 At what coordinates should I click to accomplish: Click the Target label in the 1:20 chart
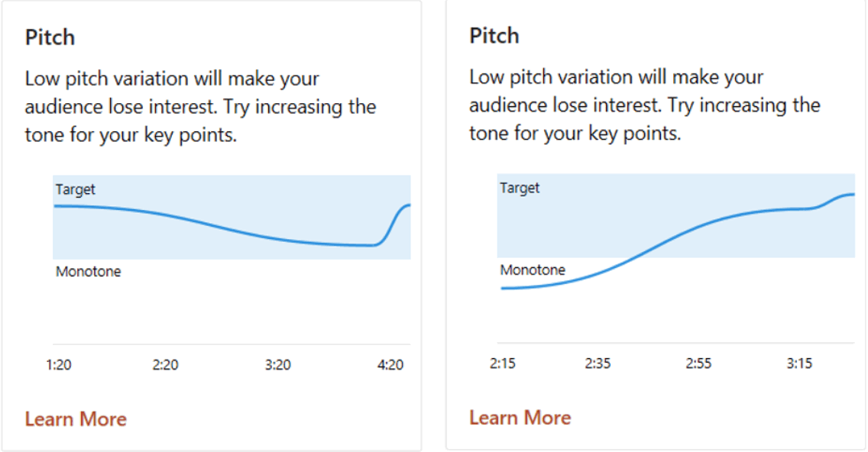(75, 189)
